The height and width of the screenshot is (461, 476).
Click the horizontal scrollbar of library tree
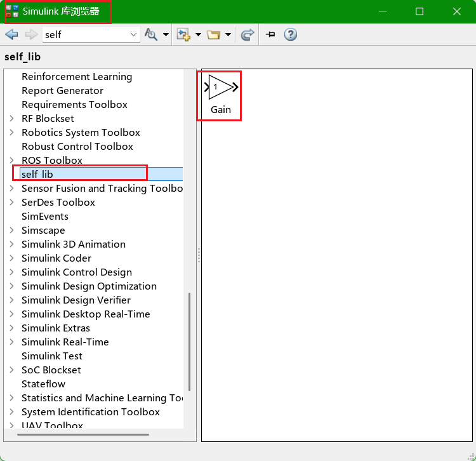[x=83, y=434]
